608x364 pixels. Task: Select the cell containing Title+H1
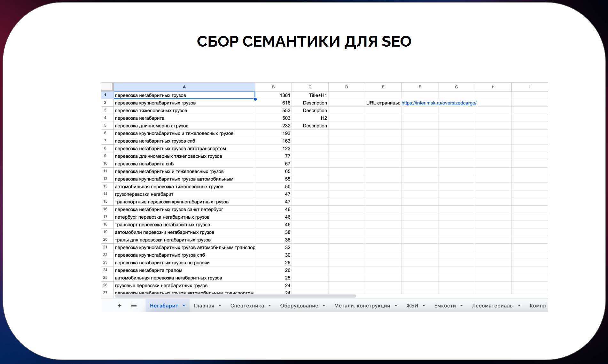pyautogui.click(x=310, y=95)
